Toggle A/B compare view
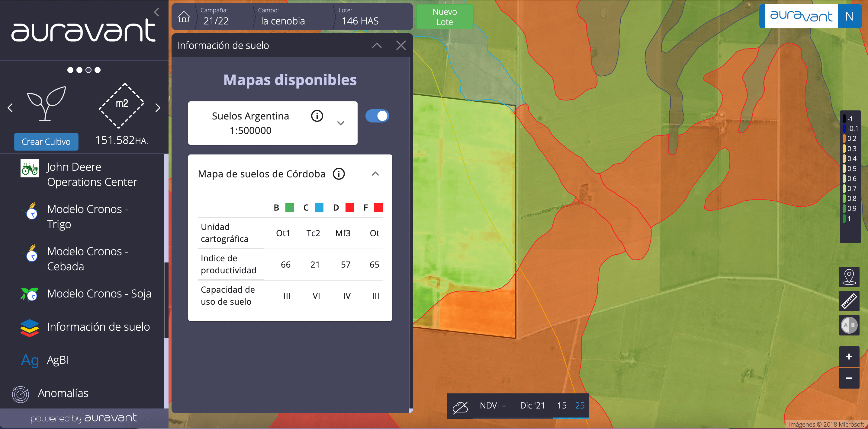 [849, 325]
